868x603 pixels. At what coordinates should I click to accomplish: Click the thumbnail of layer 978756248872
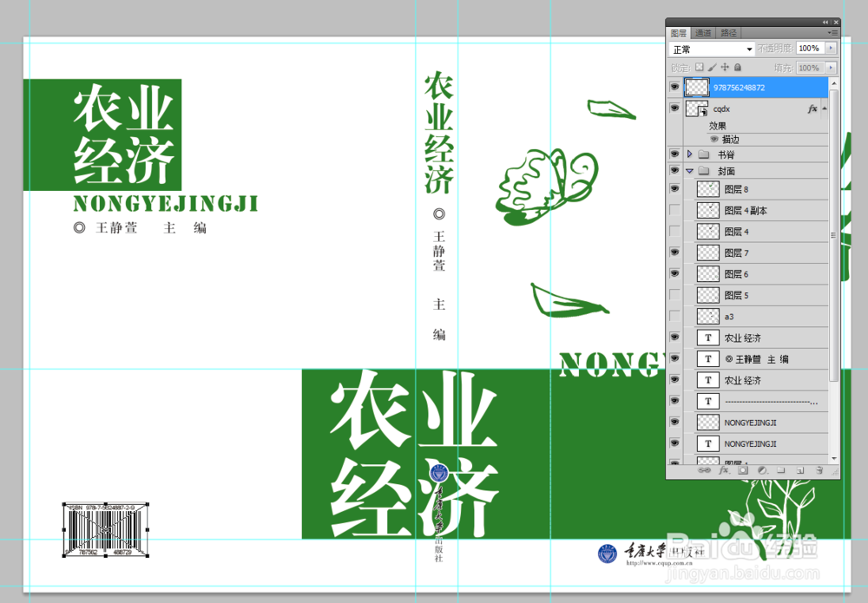696,87
